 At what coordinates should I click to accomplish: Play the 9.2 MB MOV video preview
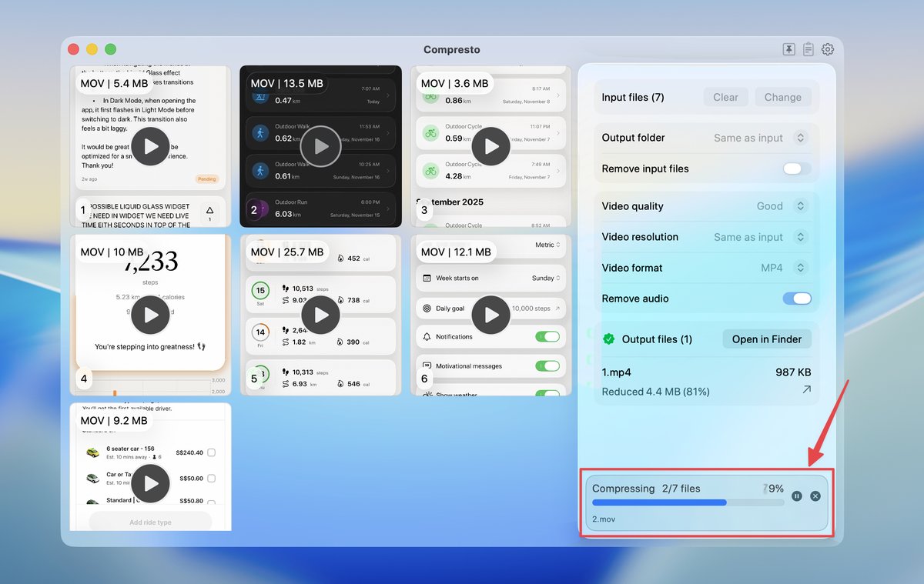pyautogui.click(x=150, y=483)
